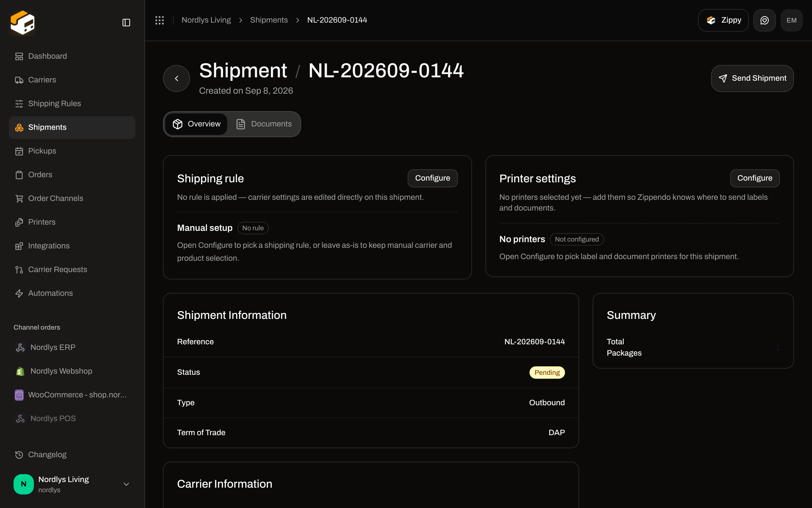Navigate to Orders in the sidebar

click(x=72, y=175)
